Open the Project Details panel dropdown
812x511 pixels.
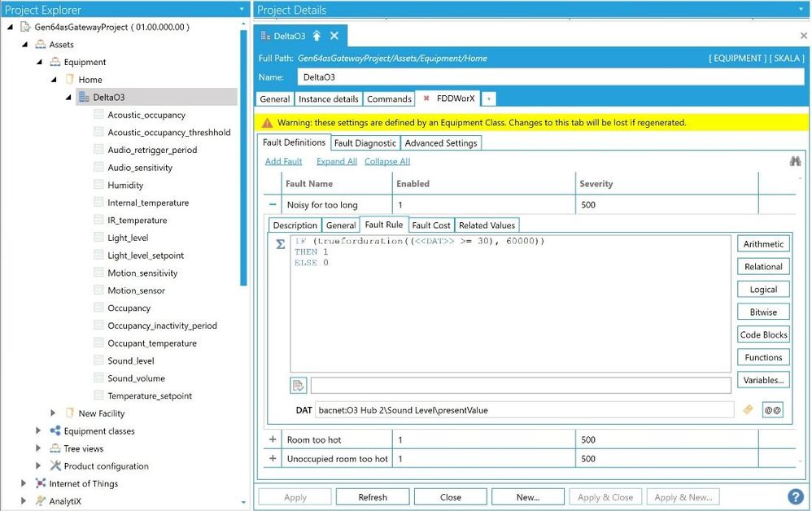click(x=803, y=9)
